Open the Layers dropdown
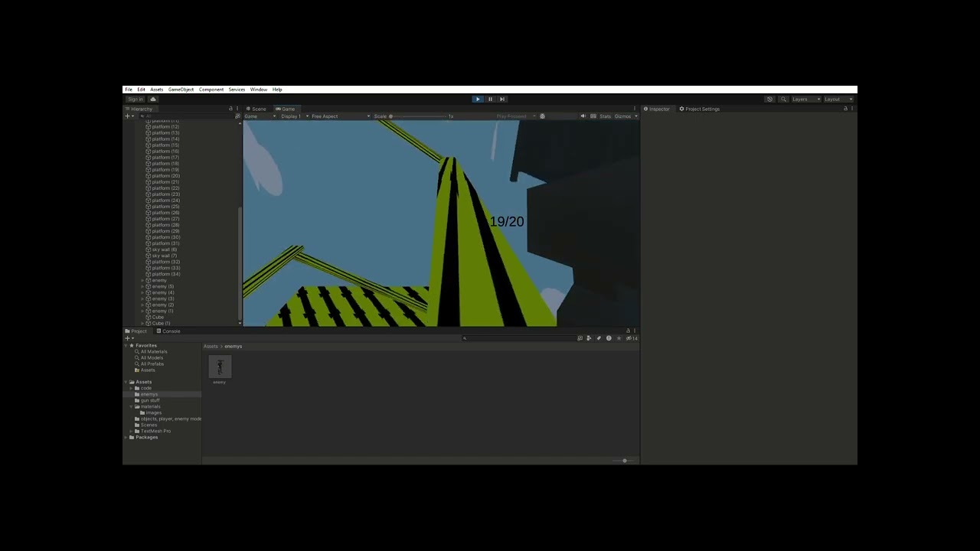Viewport: 980px width, 551px height. (x=805, y=99)
